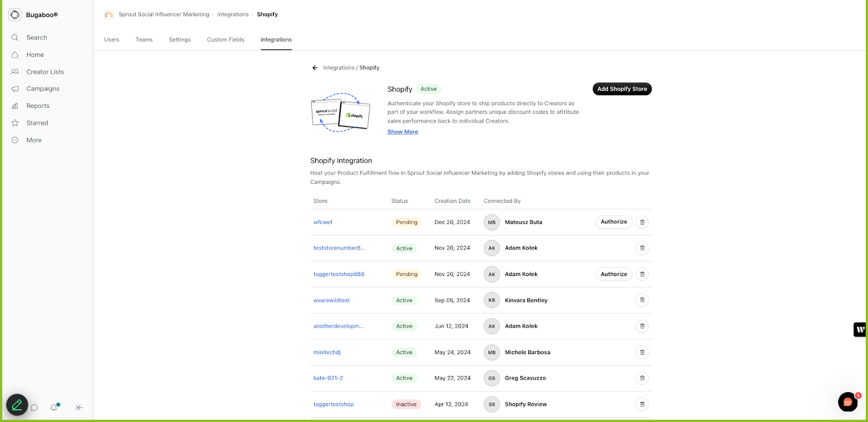Open Starred items in sidebar
The height and width of the screenshot is (422, 868).
coord(37,123)
